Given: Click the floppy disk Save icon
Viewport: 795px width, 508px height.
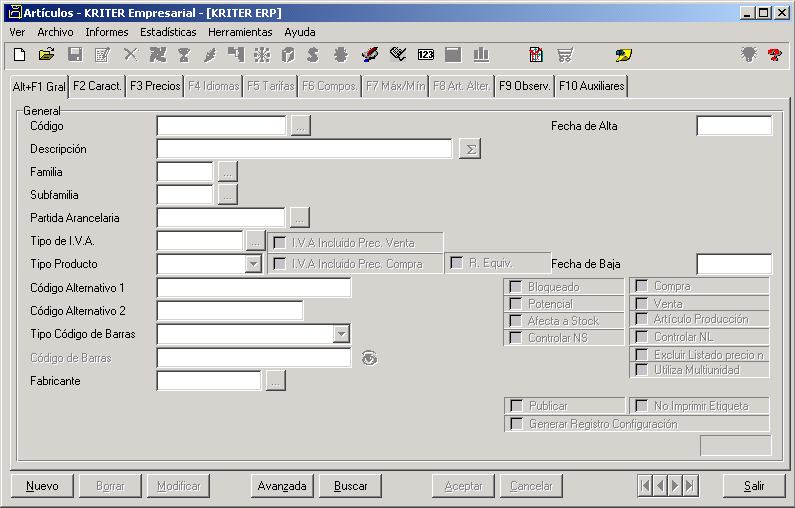Looking at the screenshot, I should [75, 54].
